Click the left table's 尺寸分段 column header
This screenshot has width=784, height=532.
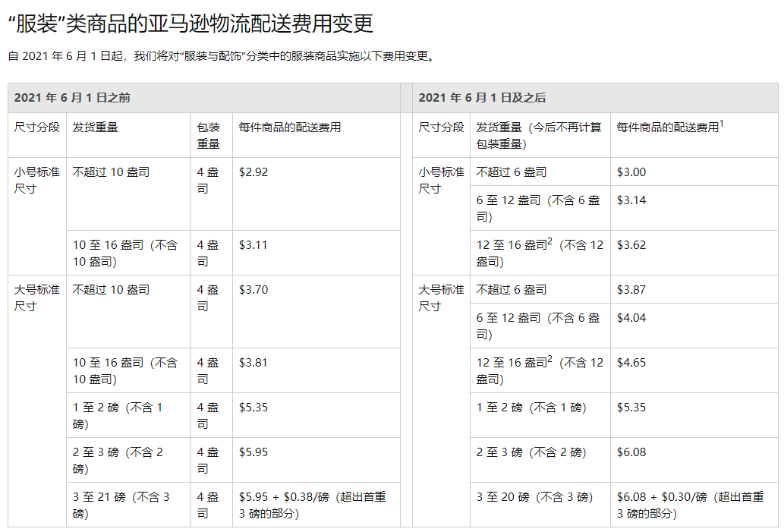[x=36, y=130]
